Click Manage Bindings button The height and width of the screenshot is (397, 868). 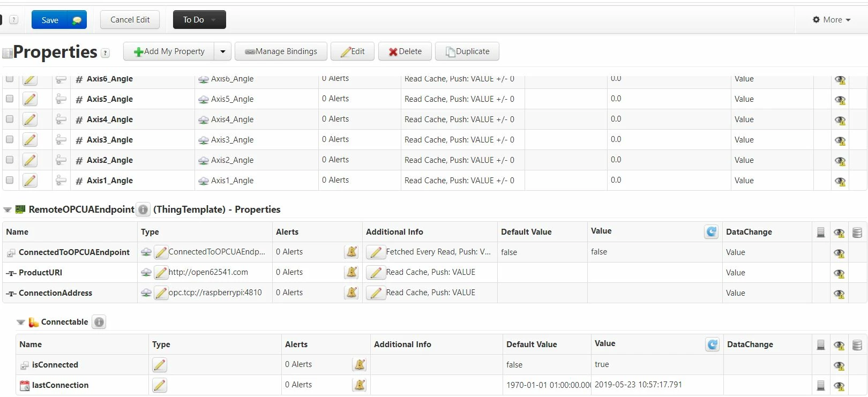281,51
